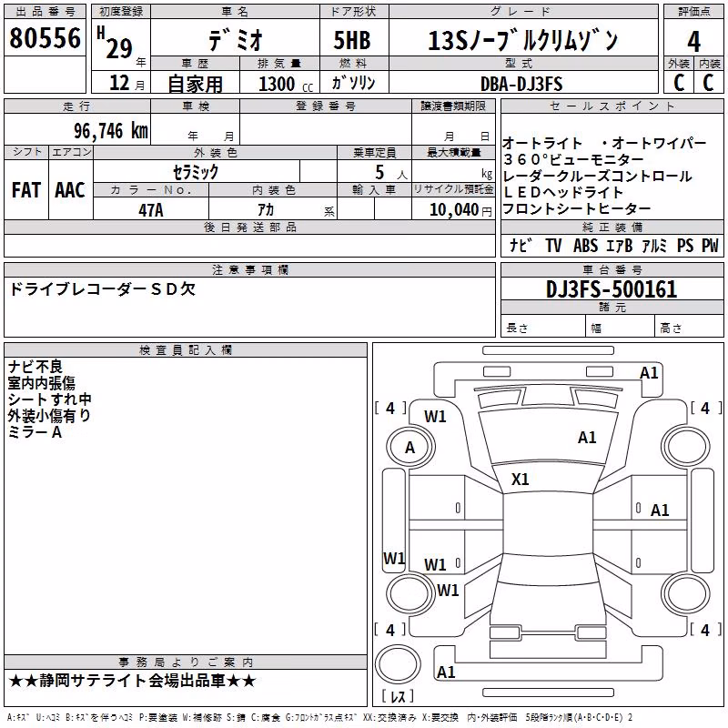Select grade text 13Sノーブルクリムゾン

522,40
